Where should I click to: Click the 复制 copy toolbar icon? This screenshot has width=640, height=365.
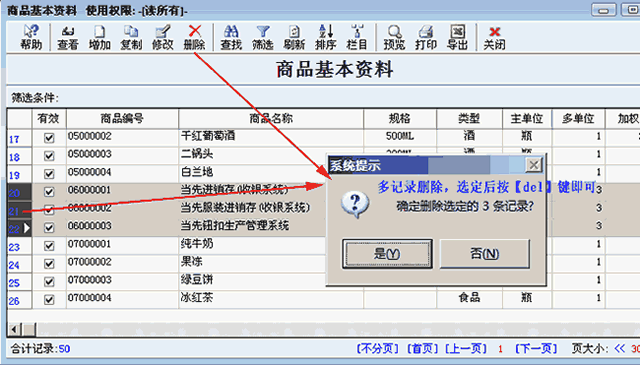click(131, 37)
